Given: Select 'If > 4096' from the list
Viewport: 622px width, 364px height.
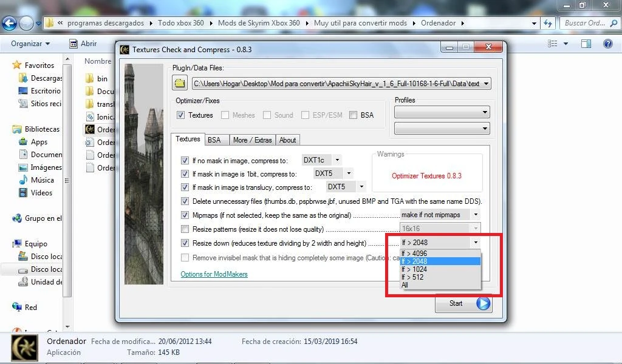Looking at the screenshot, I should point(440,254).
